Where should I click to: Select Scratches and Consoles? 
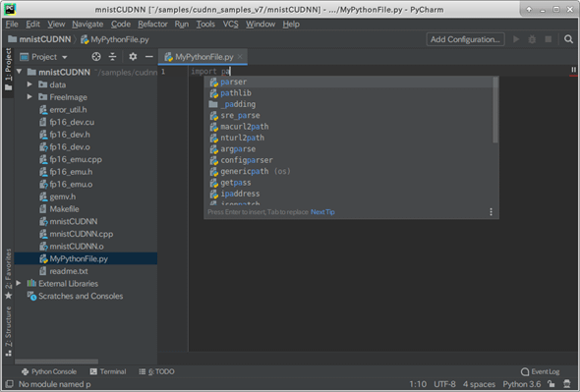(x=75, y=296)
